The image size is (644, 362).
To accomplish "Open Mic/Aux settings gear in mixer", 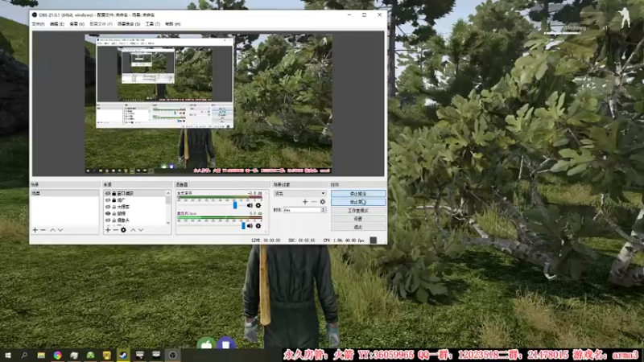I will click(258, 226).
